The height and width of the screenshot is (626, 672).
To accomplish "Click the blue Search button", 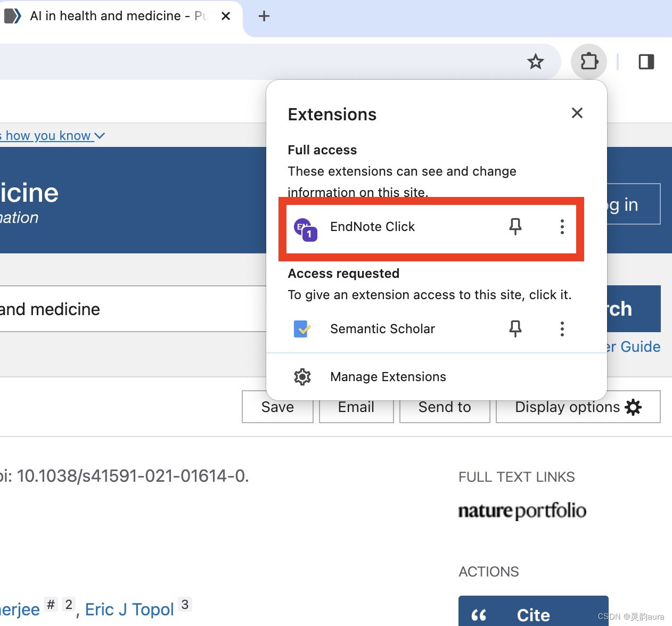I will pyautogui.click(x=634, y=309).
